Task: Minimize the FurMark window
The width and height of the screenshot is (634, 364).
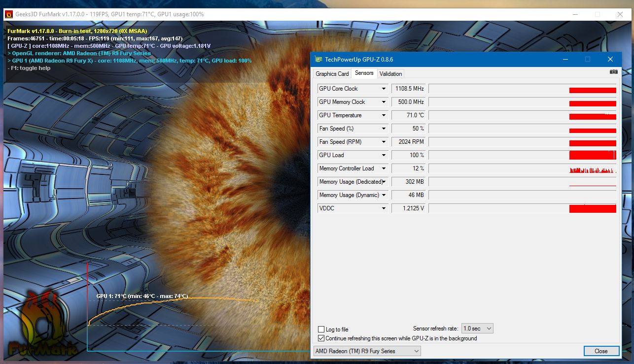Action: click(x=574, y=14)
